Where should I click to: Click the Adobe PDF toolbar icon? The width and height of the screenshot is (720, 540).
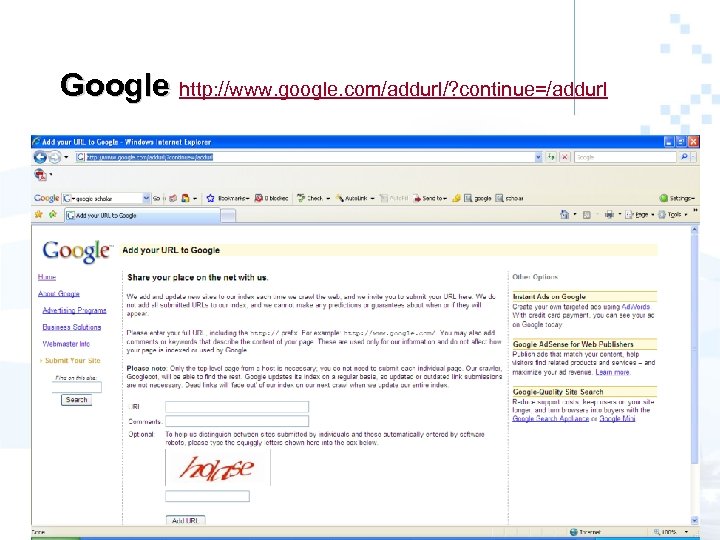point(40,174)
